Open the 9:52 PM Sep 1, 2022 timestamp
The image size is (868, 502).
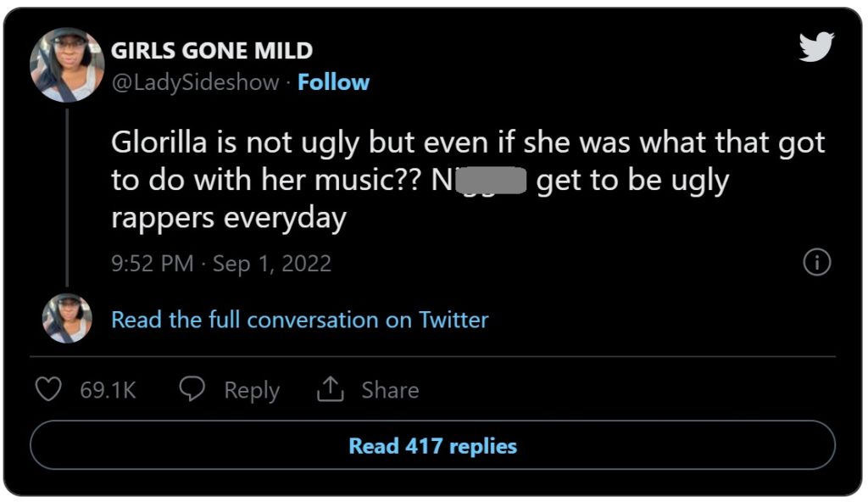(x=221, y=263)
